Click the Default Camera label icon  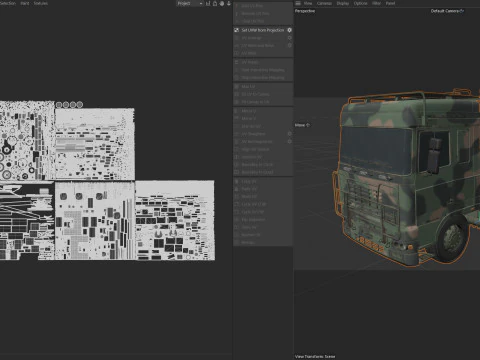[462, 11]
